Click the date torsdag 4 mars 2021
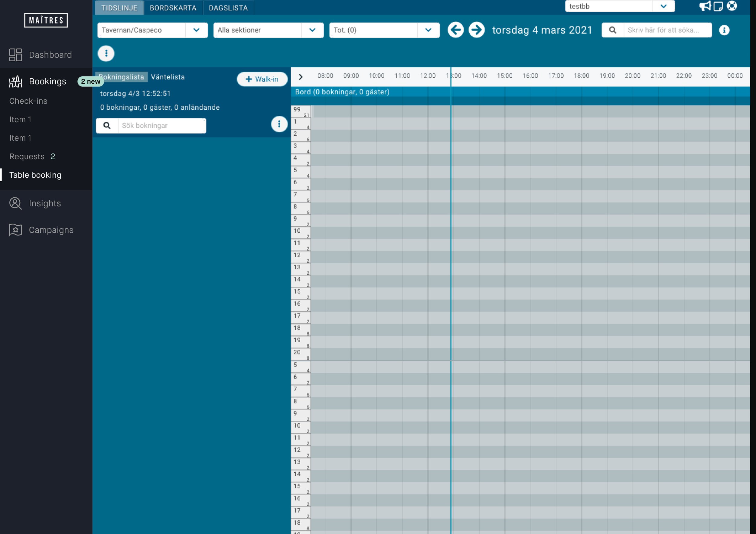 [x=542, y=30]
